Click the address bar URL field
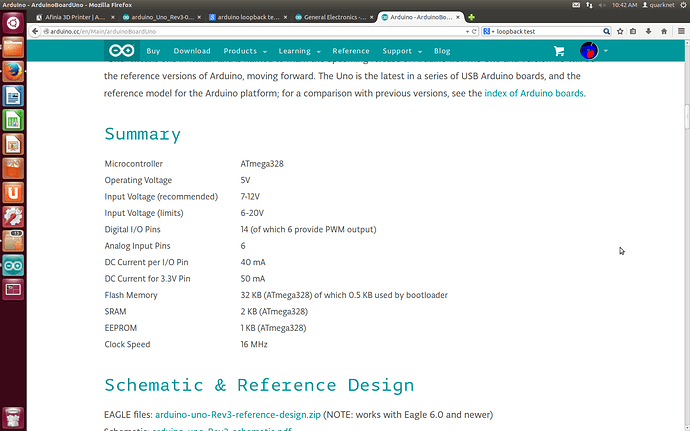690x431 pixels. tap(253, 31)
